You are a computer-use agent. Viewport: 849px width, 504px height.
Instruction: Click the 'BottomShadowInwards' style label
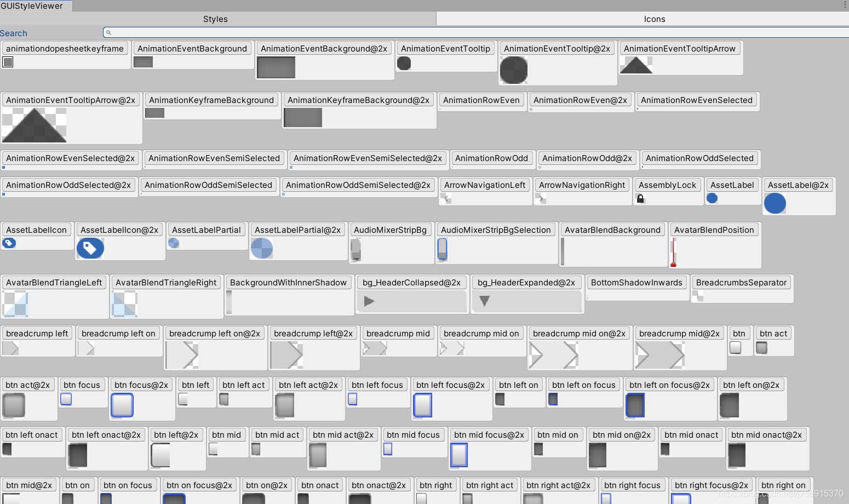tap(636, 282)
